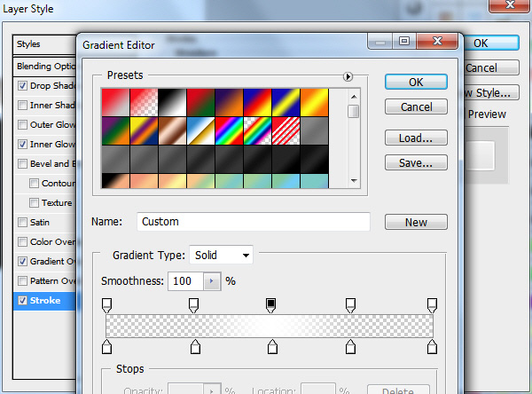The width and height of the screenshot is (532, 394).
Task: Open Gradient Type dropdown
Action: (x=221, y=255)
